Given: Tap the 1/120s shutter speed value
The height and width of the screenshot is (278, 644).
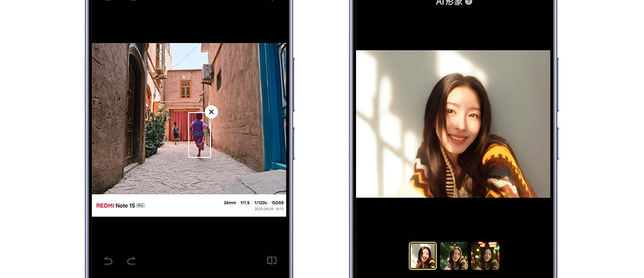Looking at the screenshot, I should pos(261,203).
